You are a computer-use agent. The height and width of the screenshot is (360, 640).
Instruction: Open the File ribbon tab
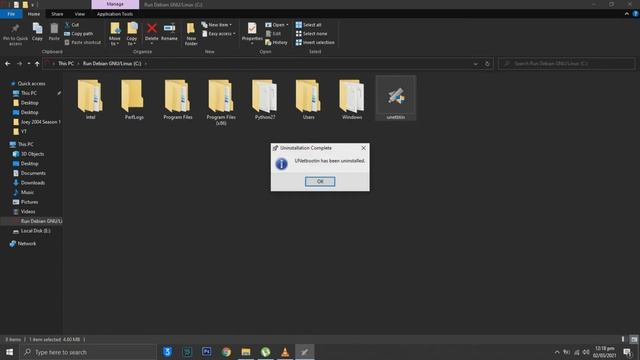click(11, 14)
